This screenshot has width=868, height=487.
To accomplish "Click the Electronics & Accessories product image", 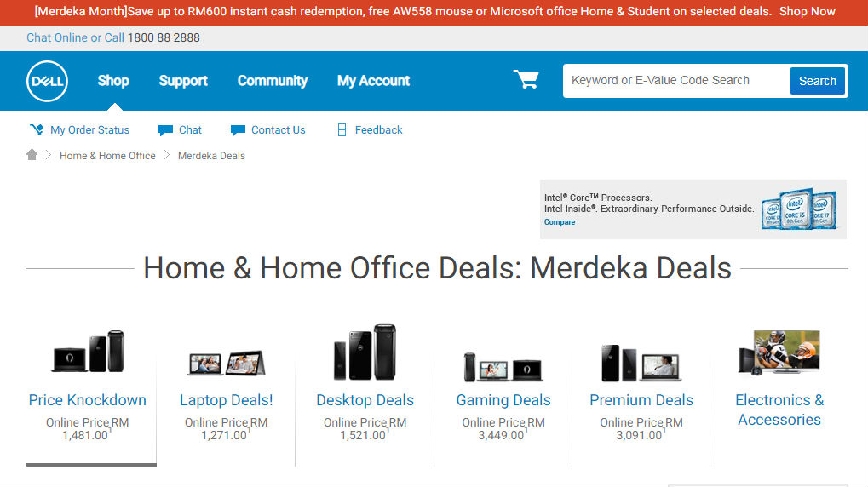I will point(779,352).
